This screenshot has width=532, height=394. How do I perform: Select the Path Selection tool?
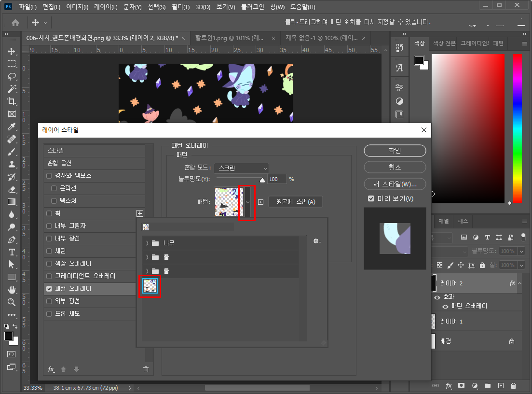tap(12, 265)
